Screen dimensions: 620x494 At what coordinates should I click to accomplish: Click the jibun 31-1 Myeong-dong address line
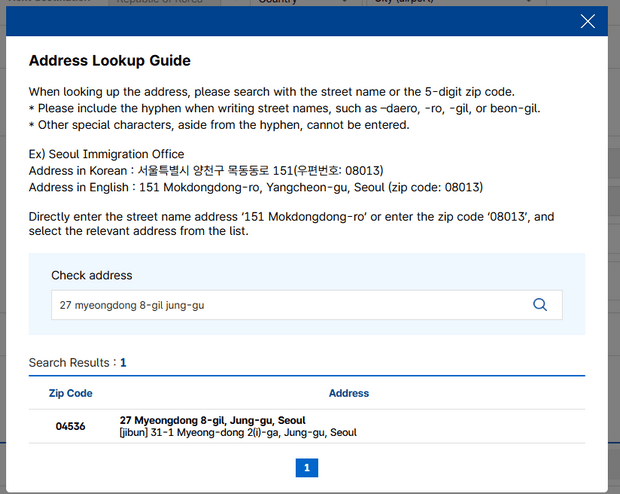[238, 433]
